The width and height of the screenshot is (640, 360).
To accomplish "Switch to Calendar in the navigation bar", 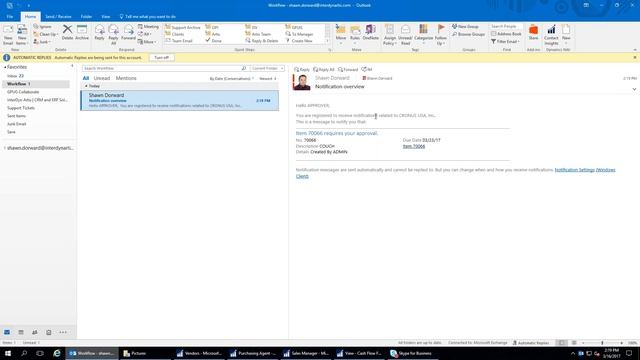I will [x=21, y=332].
